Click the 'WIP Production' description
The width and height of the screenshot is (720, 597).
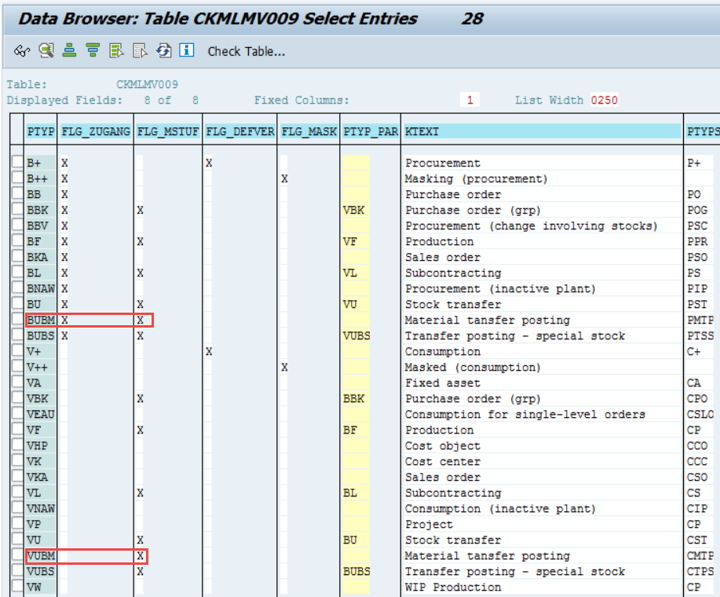click(x=453, y=587)
